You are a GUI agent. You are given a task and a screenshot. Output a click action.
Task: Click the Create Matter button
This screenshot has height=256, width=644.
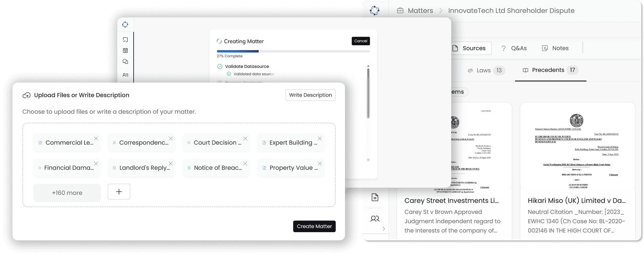coord(314,226)
